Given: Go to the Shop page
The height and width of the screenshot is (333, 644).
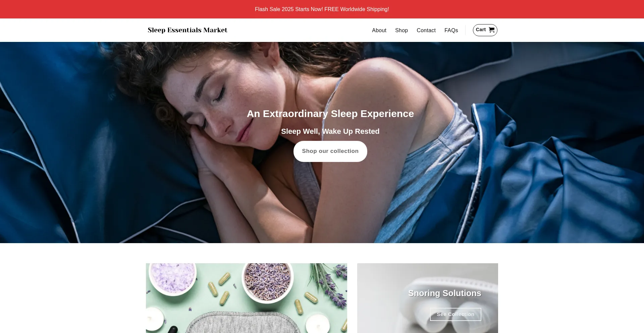Looking at the screenshot, I should tap(401, 30).
